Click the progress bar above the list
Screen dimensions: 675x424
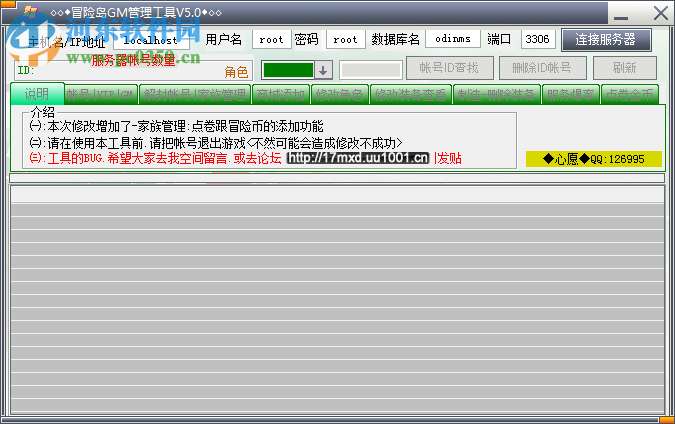[x=337, y=178]
